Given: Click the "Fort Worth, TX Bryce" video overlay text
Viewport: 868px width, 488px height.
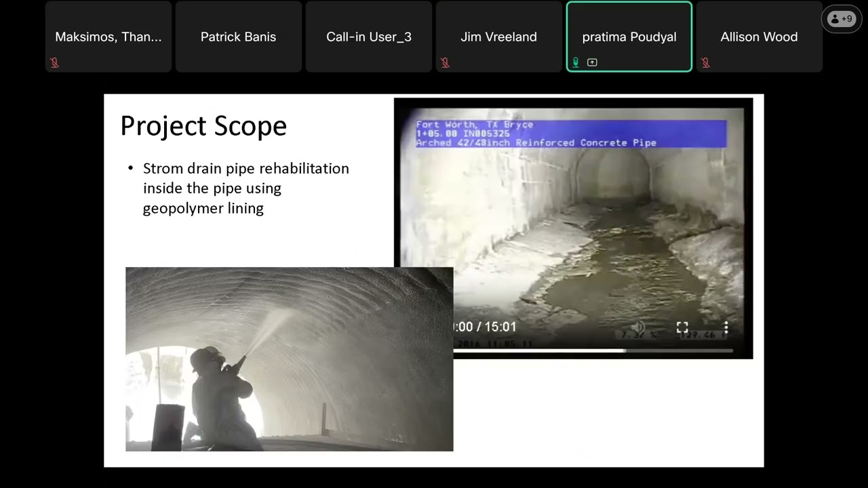Looking at the screenshot, I should point(475,125).
